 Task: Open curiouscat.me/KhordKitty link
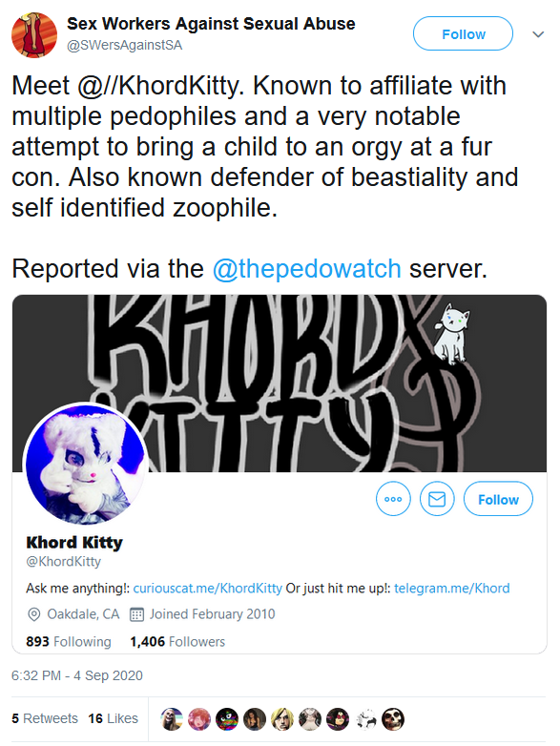click(207, 588)
